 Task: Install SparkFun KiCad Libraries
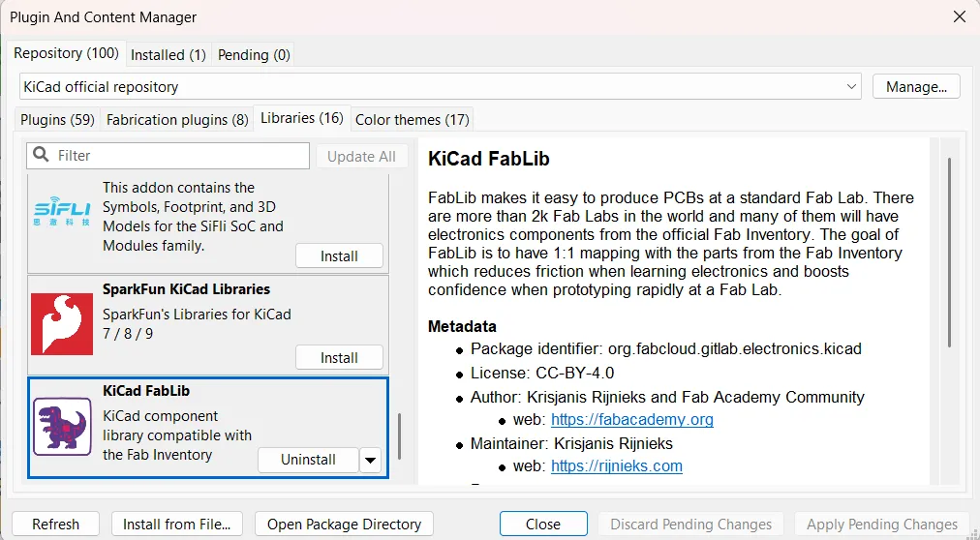[339, 358]
